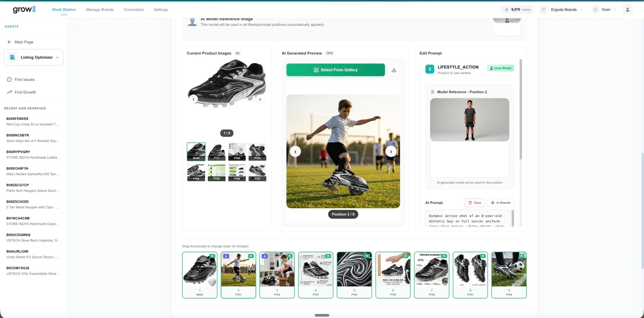The width and height of the screenshot is (644, 318).
Task: Open recent ASIN search B08Z6CG7CP
Action: 33,188
